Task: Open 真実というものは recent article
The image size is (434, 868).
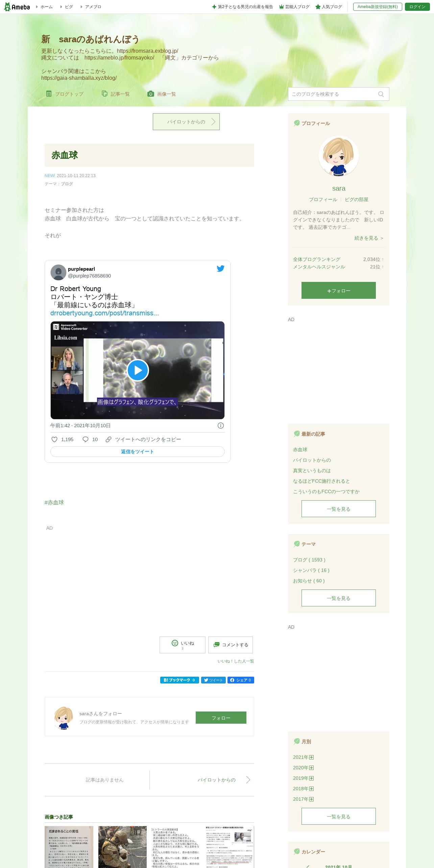Action: (x=312, y=471)
